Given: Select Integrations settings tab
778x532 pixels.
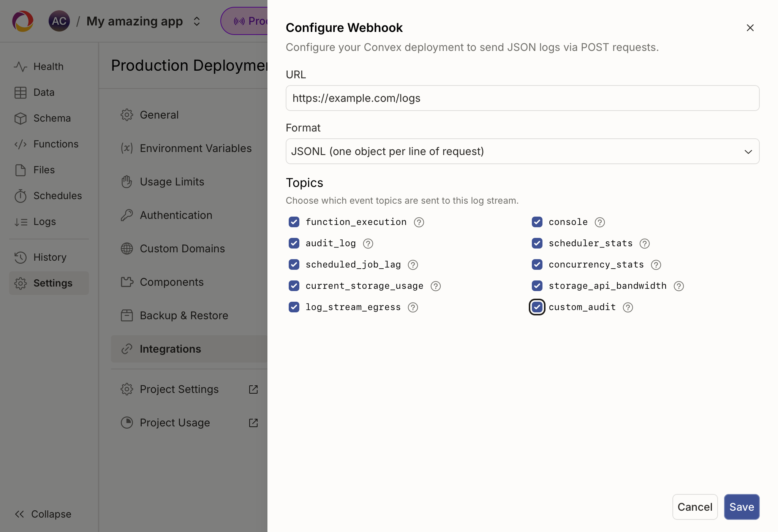Looking at the screenshot, I should [189, 349].
